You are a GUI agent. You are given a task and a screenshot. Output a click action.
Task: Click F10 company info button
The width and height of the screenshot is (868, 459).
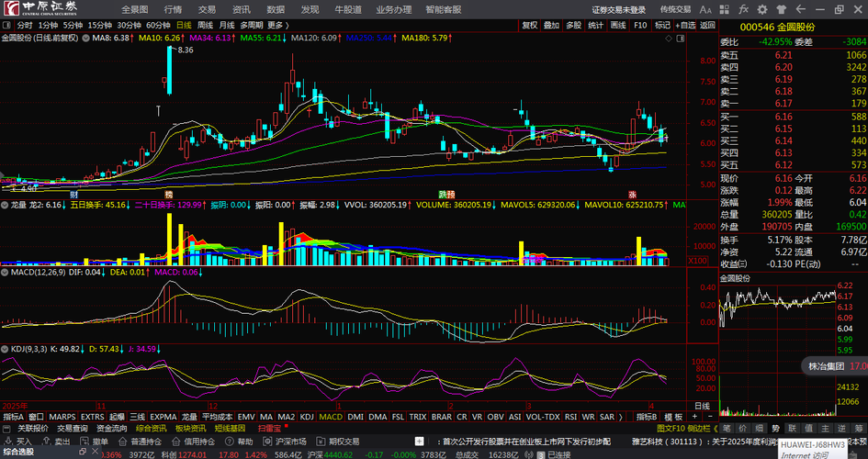640,25
